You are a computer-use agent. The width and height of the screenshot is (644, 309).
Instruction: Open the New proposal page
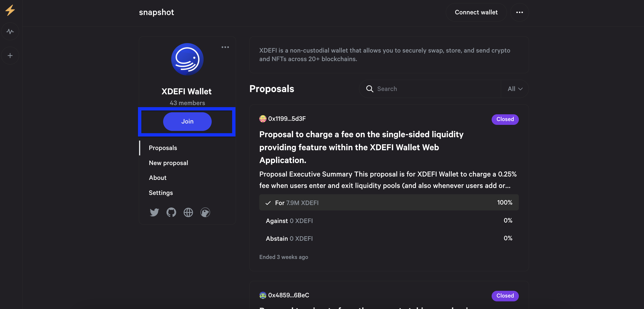168,163
